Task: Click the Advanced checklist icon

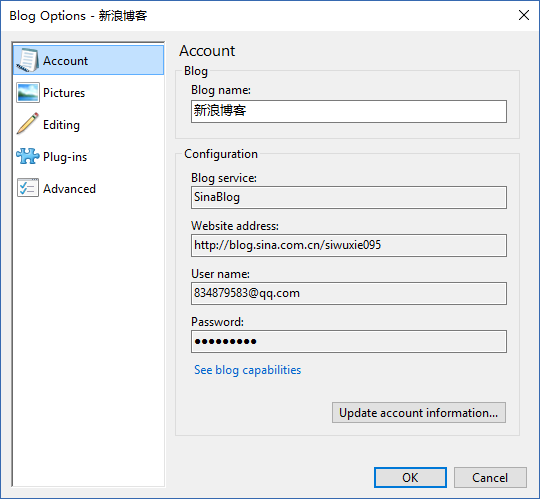Action: pyautogui.click(x=28, y=188)
